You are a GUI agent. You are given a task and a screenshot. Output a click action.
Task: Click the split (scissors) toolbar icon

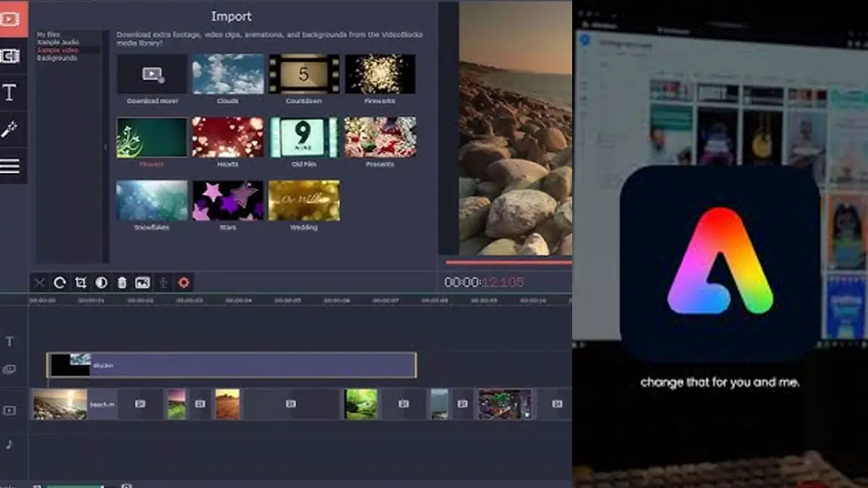point(40,283)
